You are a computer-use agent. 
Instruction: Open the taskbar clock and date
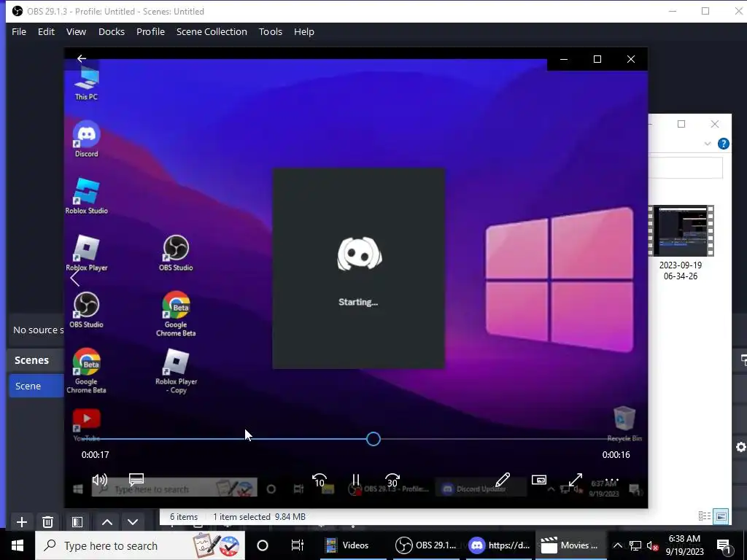click(684, 545)
